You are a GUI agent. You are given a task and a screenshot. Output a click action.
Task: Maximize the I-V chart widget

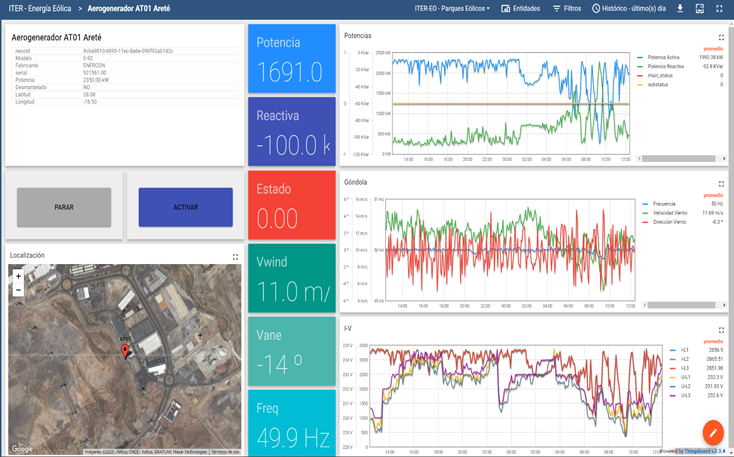(x=720, y=328)
